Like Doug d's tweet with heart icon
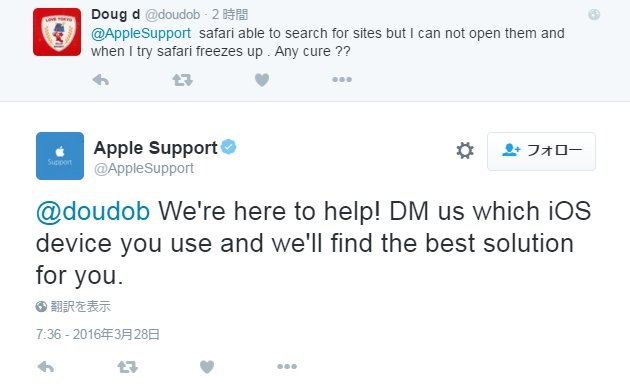 pyautogui.click(x=262, y=80)
